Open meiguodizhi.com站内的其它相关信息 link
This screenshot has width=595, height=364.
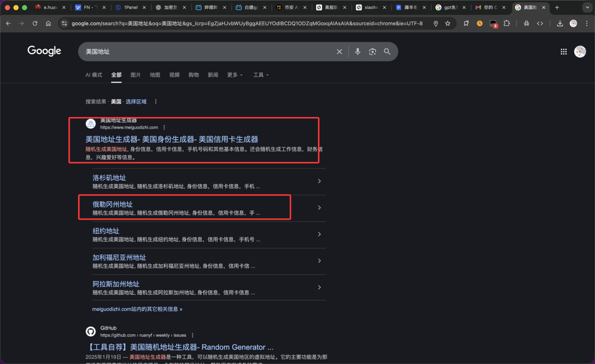[x=137, y=309]
